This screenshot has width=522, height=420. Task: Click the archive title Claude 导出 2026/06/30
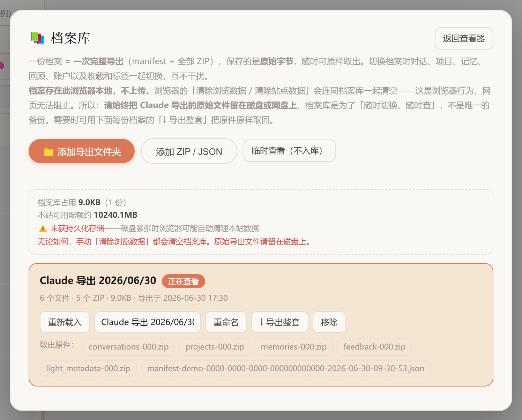coord(98,280)
